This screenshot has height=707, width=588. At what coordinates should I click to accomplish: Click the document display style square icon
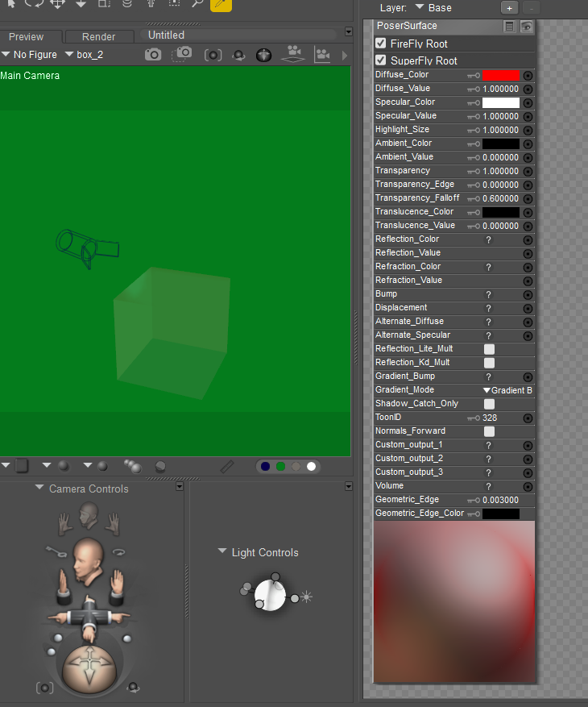[x=22, y=465]
